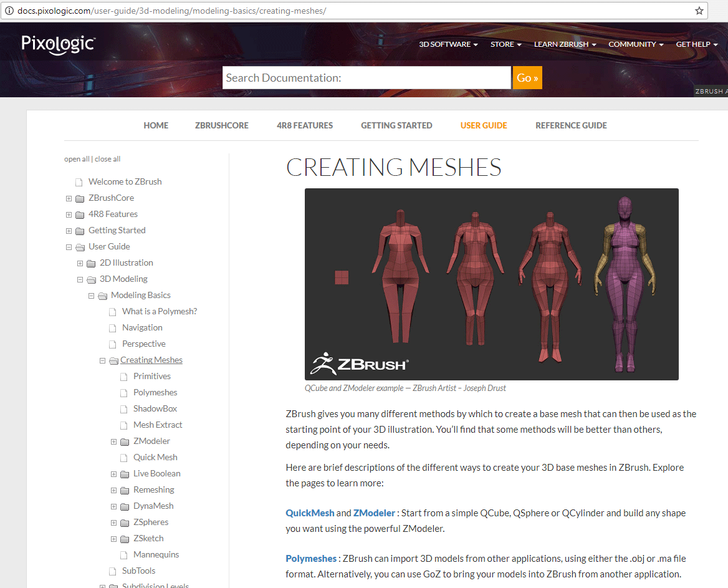Image resolution: width=728 pixels, height=588 pixels.
Task: Expand the Live Boolean tree node
Action: click(x=113, y=475)
